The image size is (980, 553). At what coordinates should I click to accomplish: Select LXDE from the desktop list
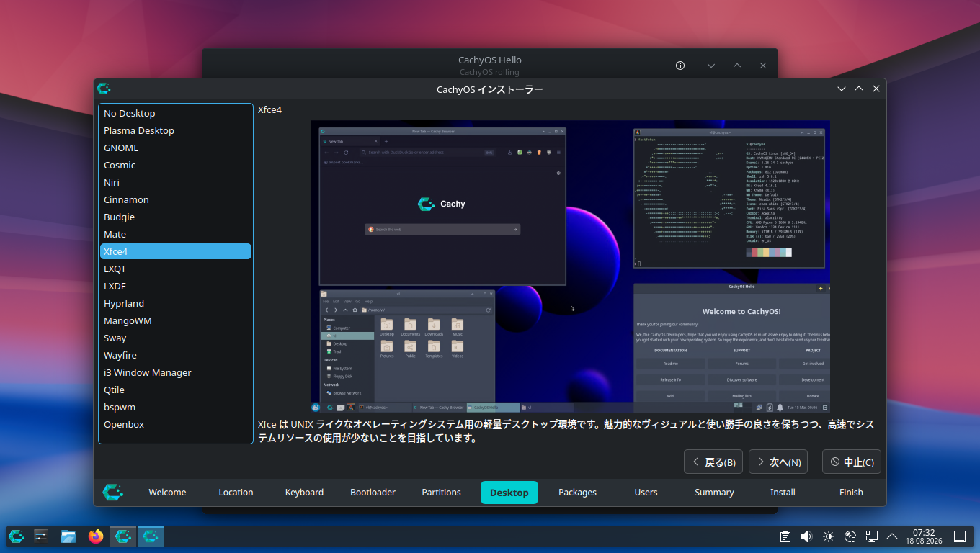(x=176, y=286)
